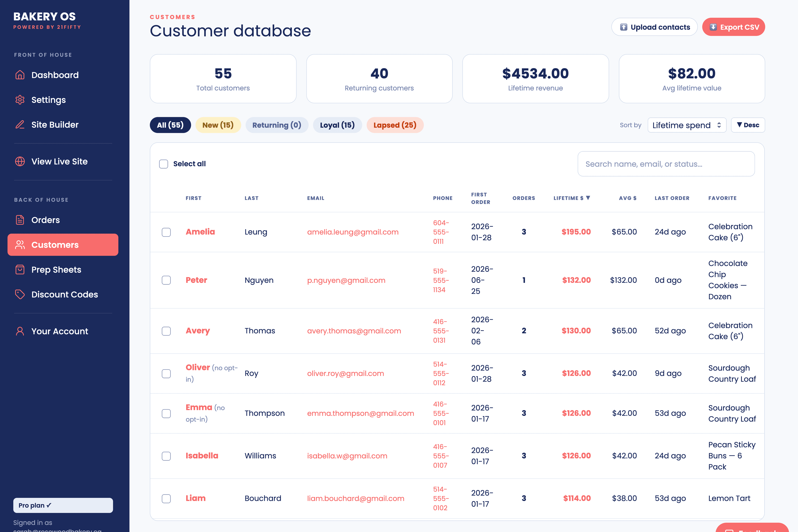The image size is (798, 532).
Task: Open Liam's customer name link
Action: [196, 498]
